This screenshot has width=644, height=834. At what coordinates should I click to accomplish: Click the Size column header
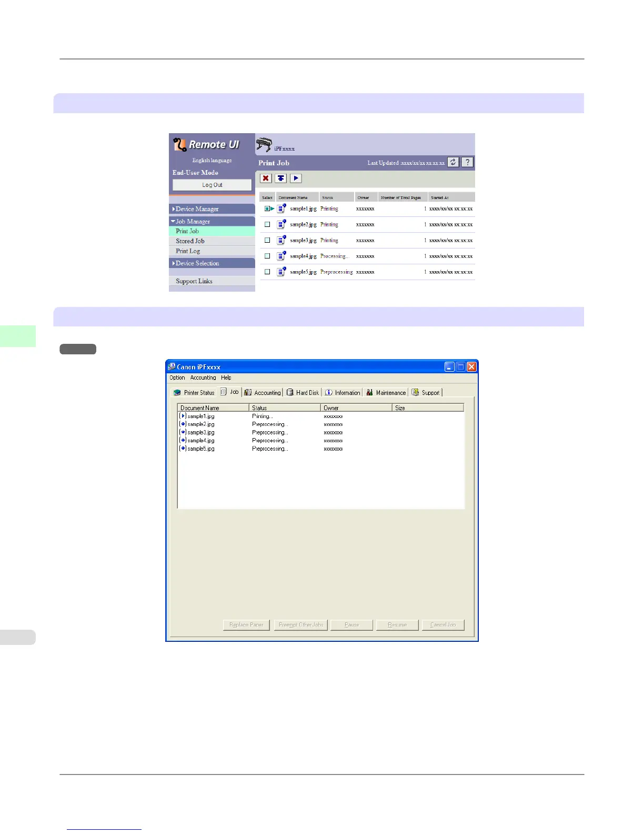(428, 408)
